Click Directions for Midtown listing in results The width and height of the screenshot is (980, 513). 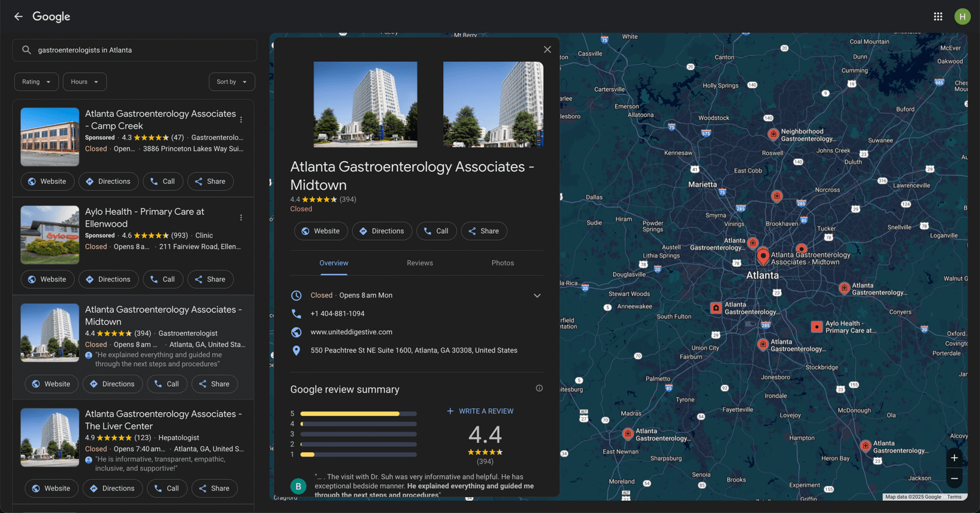113,384
